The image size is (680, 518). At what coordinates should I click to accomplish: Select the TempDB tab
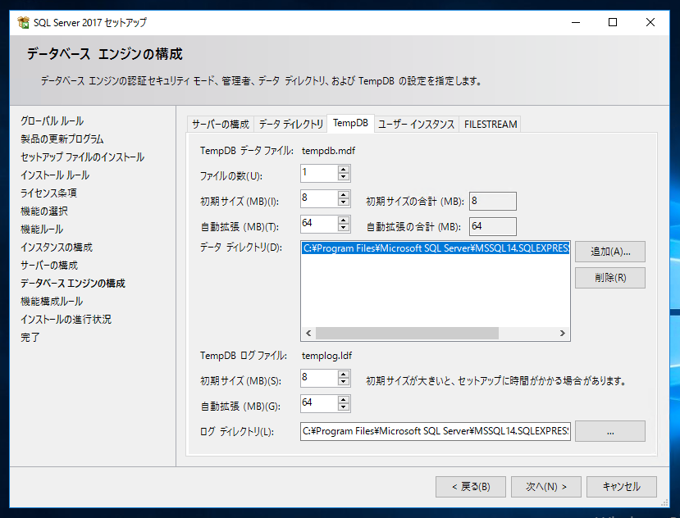pos(350,123)
